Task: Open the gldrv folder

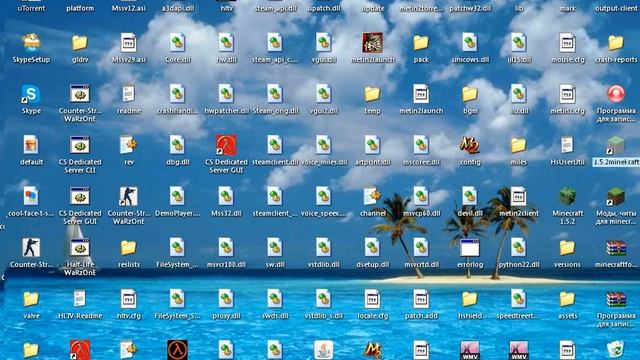Action: (x=80, y=43)
